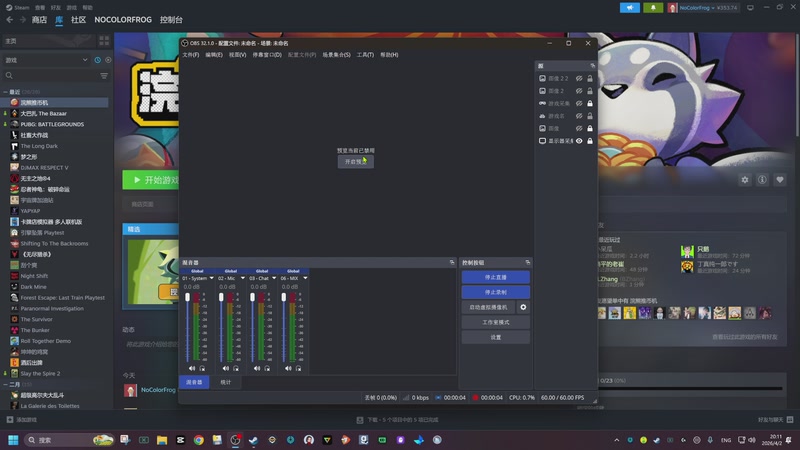The image size is (800, 450).
Task: Go back with Steam back arrow
Action: pos(10,19)
